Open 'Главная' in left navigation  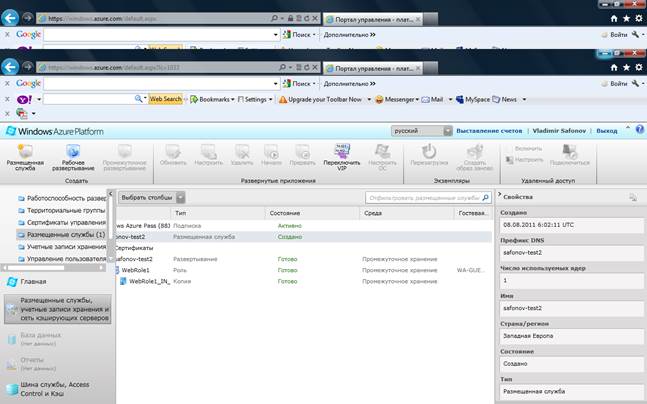coord(26,281)
